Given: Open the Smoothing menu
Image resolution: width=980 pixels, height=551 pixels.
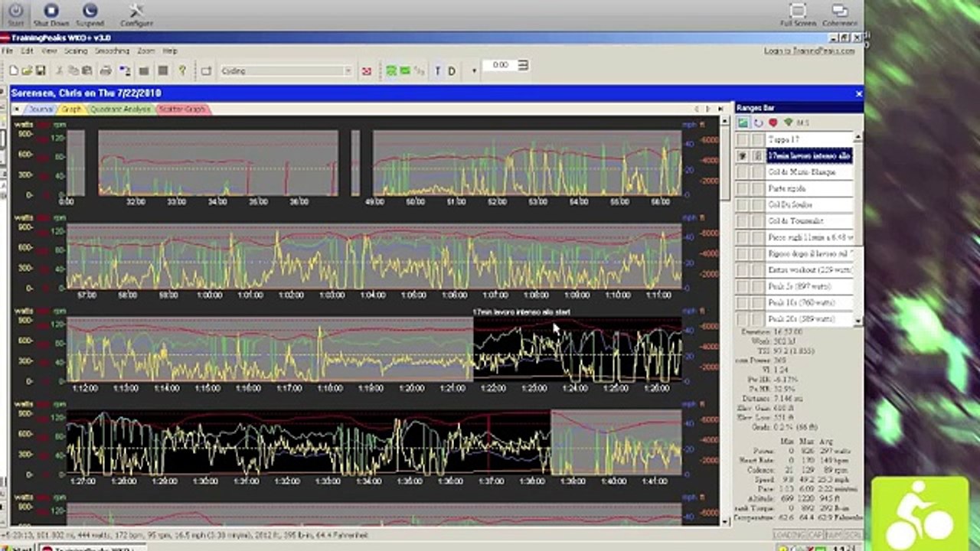Looking at the screenshot, I should (x=112, y=51).
